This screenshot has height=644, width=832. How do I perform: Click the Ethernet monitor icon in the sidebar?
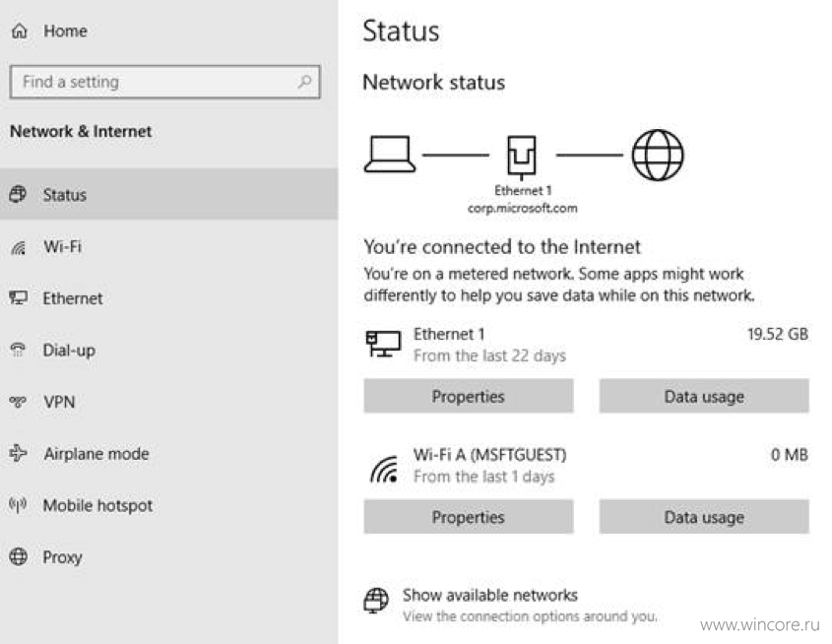click(18, 297)
